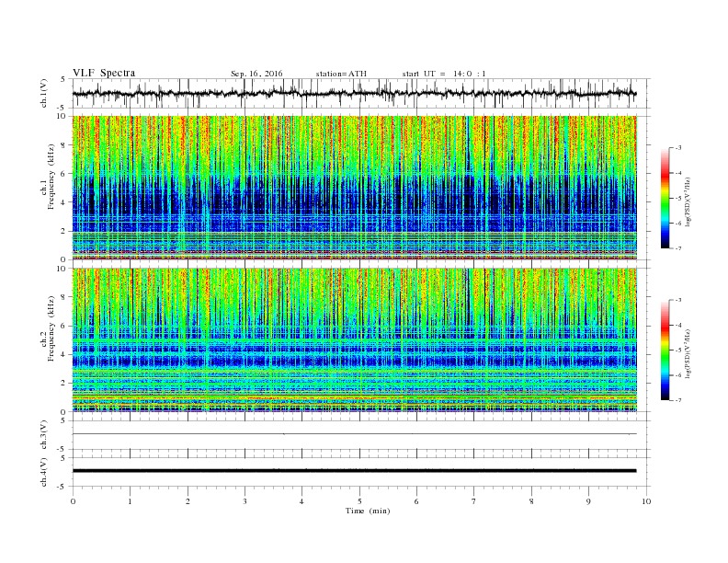Viewport: 728px width, 563px height.
Task: Click the "8" tick on the time axis
Action: coord(531,501)
